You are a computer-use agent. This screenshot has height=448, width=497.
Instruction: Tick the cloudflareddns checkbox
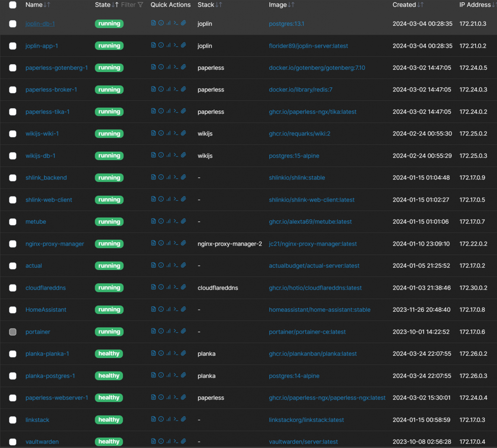pyautogui.click(x=13, y=288)
